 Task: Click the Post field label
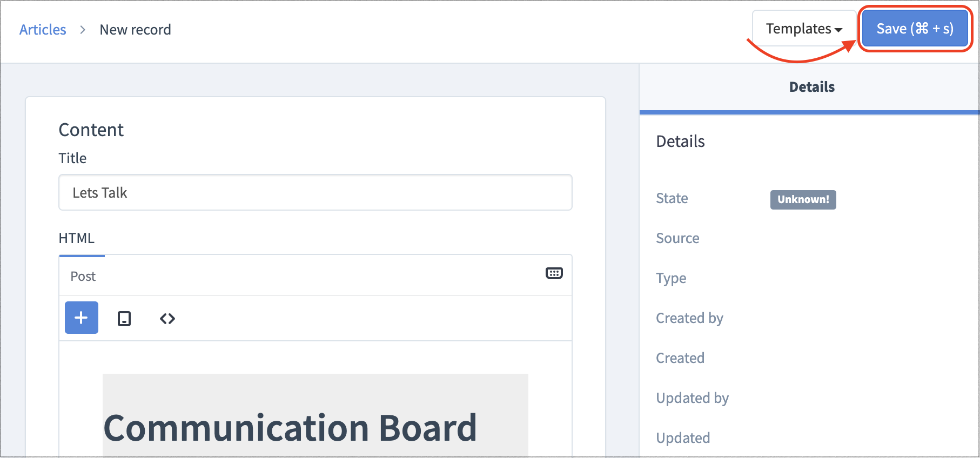coord(82,276)
